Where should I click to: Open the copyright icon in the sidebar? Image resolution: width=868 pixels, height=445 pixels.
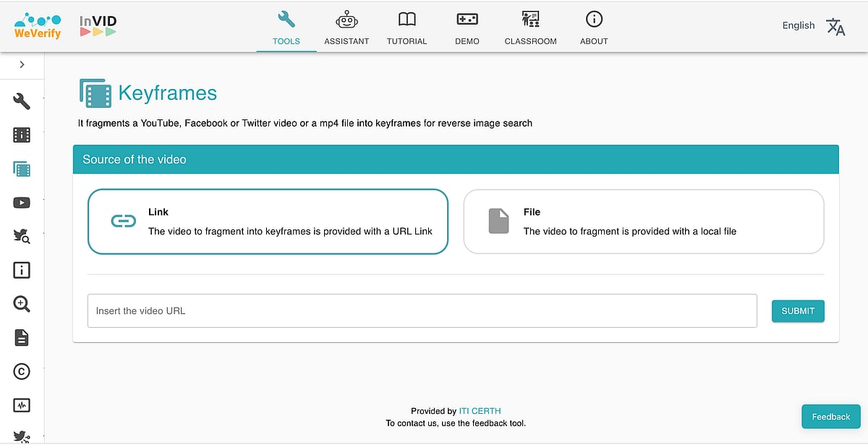point(22,371)
